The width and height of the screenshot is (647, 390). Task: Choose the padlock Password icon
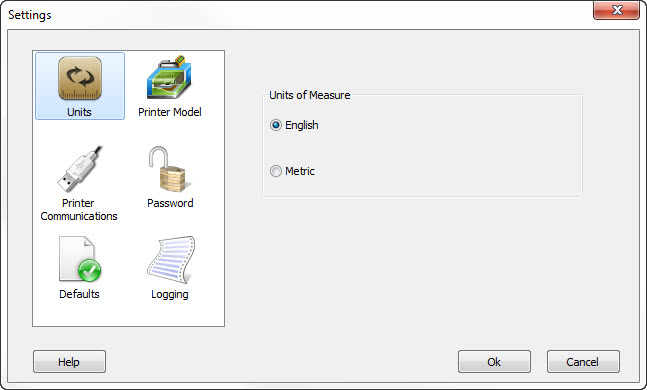169,169
